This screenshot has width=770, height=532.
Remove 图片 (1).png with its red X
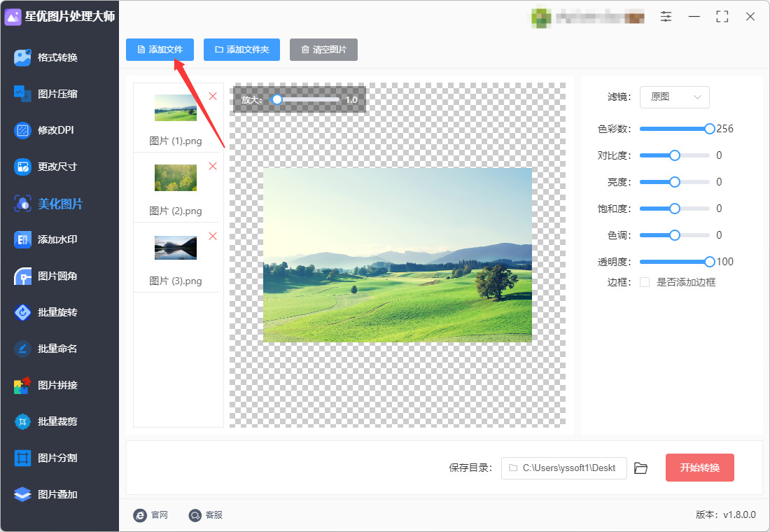[x=213, y=97]
